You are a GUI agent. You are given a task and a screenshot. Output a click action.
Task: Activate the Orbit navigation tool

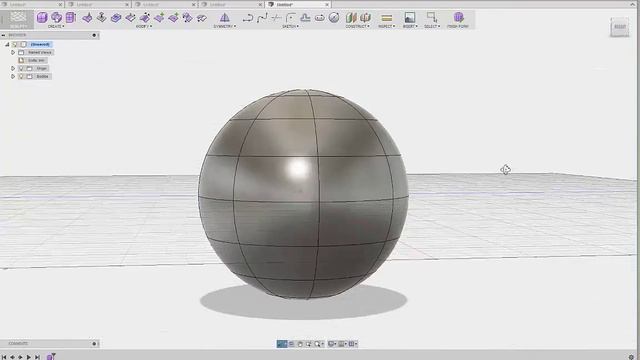tap(282, 344)
